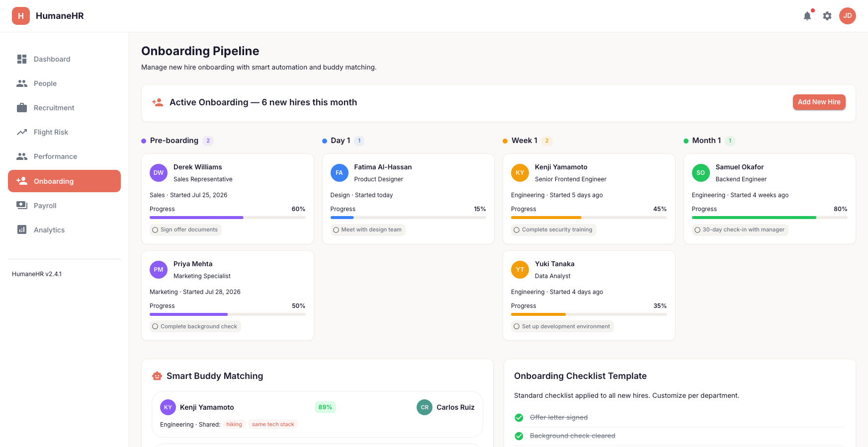Image resolution: width=868 pixels, height=447 pixels.
Task: Toggle the Meet with design team task circle
Action: click(x=336, y=230)
